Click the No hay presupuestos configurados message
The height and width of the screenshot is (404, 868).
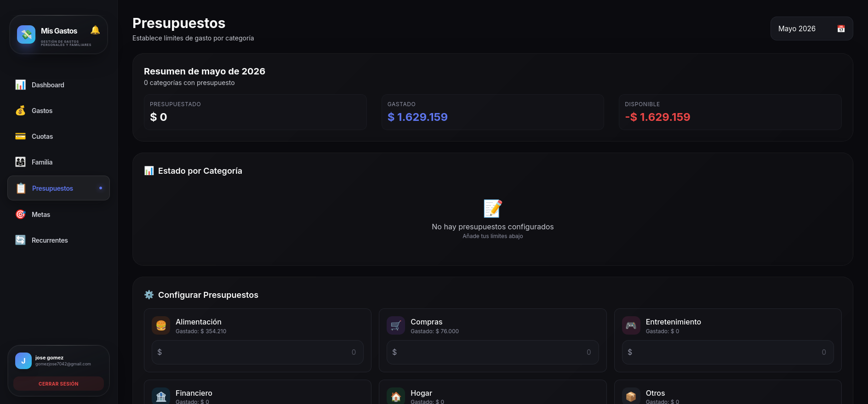click(493, 227)
